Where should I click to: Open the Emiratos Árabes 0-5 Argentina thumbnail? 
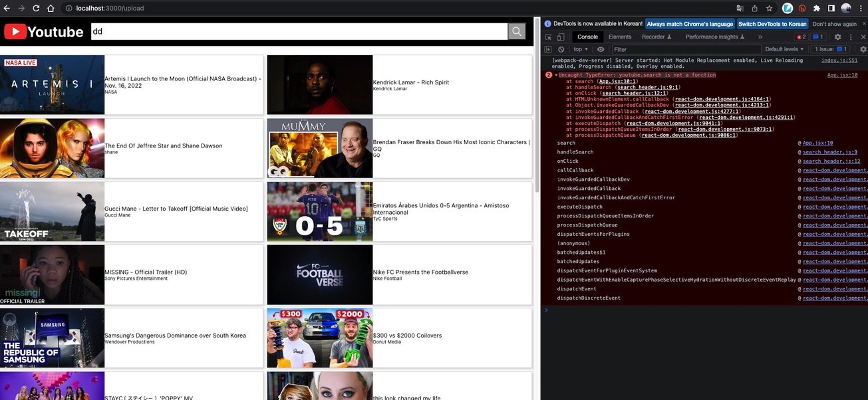(320, 211)
